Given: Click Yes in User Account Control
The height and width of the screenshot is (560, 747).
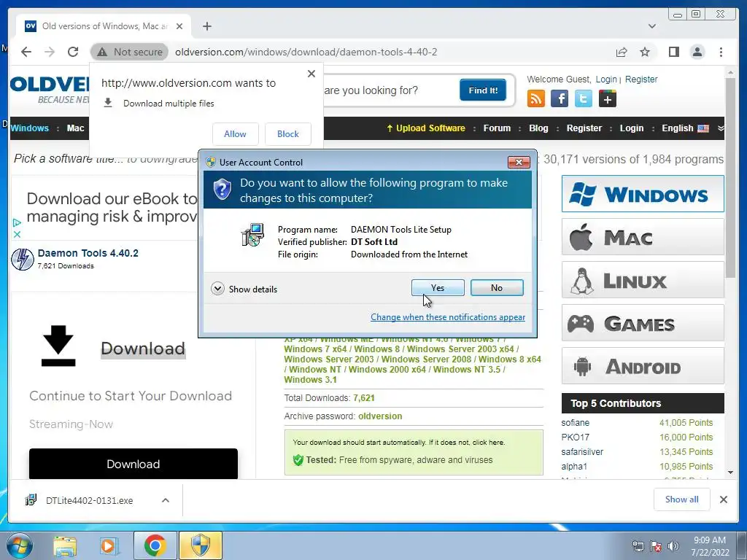Looking at the screenshot, I should click(x=438, y=287).
